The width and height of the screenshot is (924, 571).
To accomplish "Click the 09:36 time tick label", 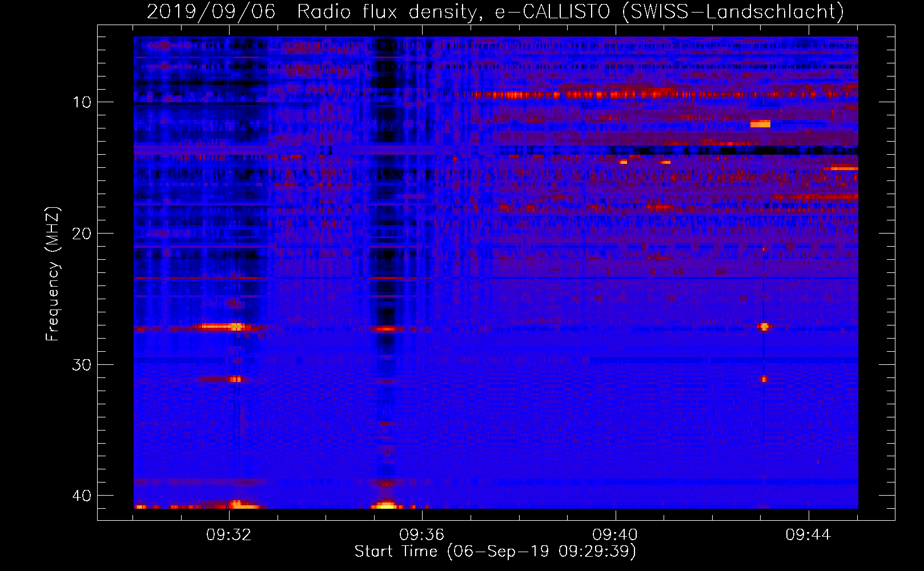I will 422,535.
